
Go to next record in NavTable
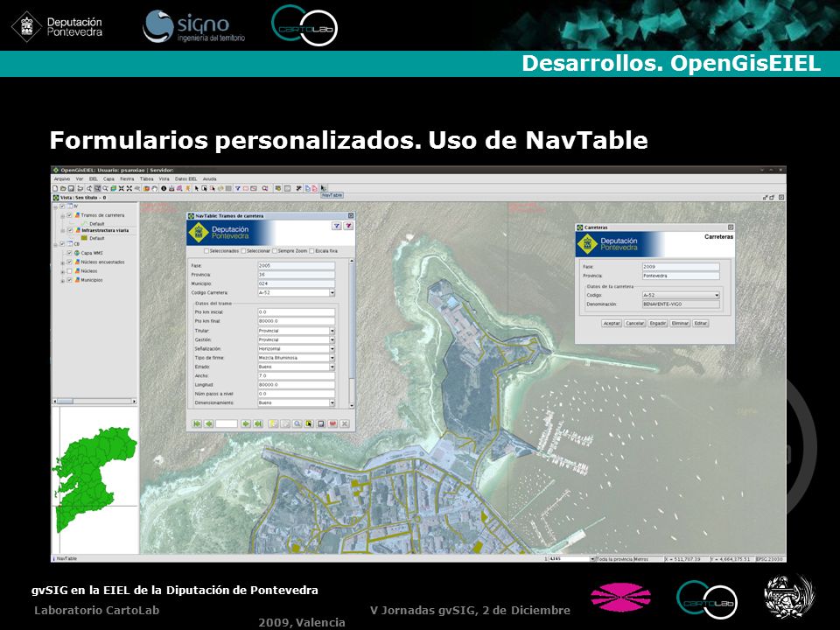246,423
